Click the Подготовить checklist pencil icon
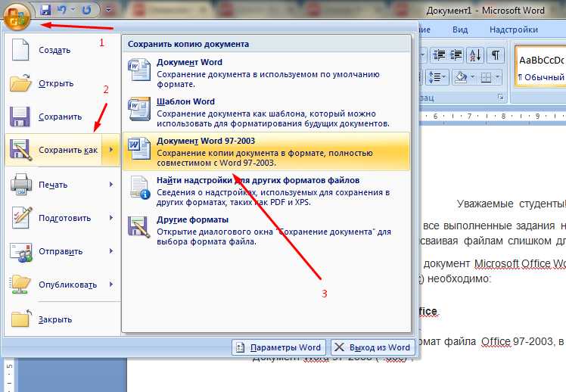 (x=22, y=218)
